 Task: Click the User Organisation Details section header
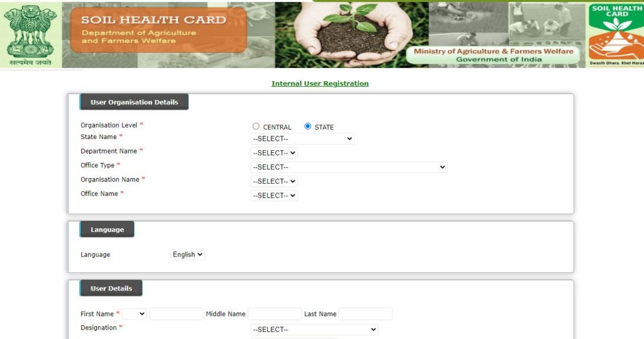[134, 102]
